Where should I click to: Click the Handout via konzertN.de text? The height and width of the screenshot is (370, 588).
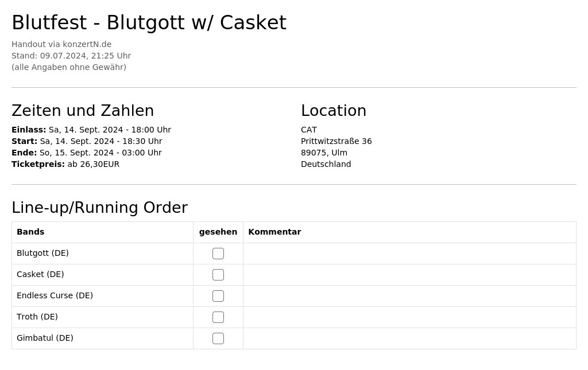click(x=61, y=44)
